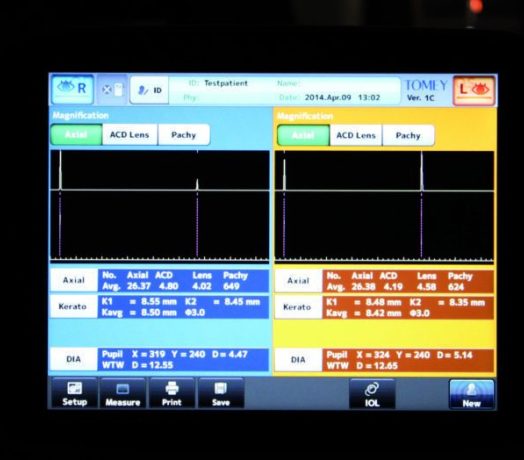Open the IOL calculation screen
The height and width of the screenshot is (460, 524).
[x=372, y=394]
